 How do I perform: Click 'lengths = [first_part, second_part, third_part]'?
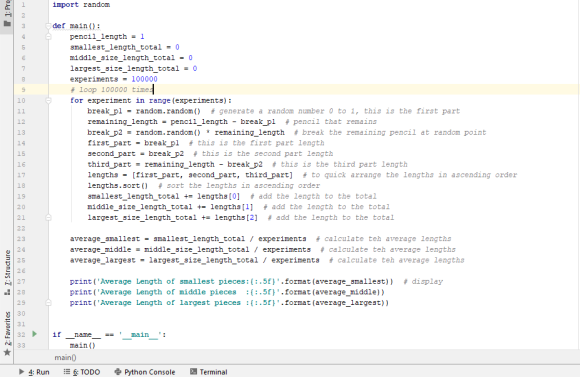tap(190, 175)
